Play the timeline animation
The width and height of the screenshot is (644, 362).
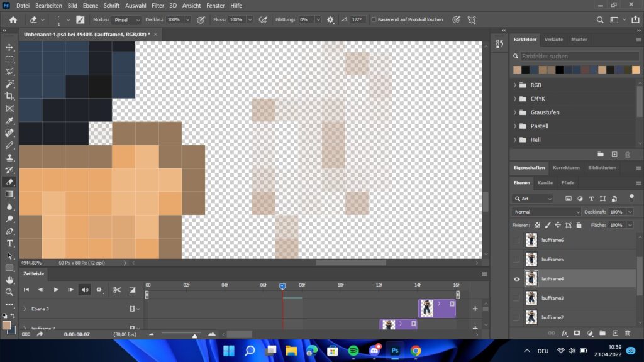(x=55, y=290)
